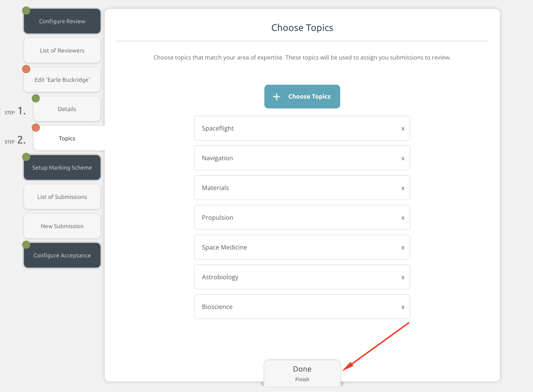Click the Bioscience topic label

(x=217, y=307)
